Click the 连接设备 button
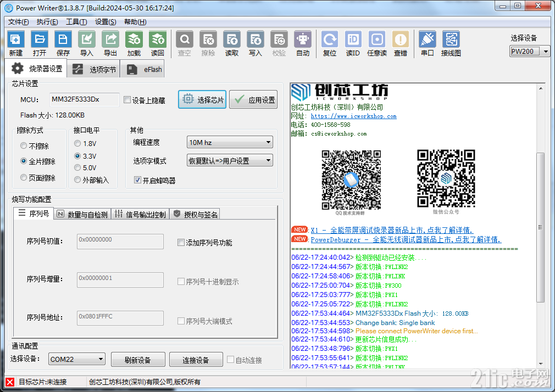 pos(196,360)
